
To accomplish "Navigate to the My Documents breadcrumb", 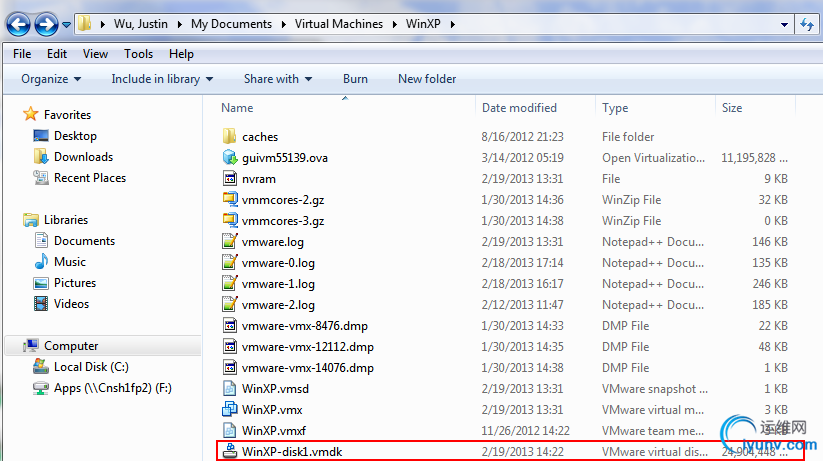I will pyautogui.click(x=231, y=24).
